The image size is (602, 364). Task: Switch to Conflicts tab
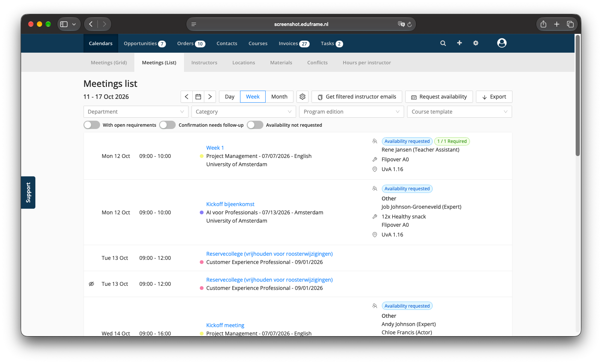[x=318, y=62]
